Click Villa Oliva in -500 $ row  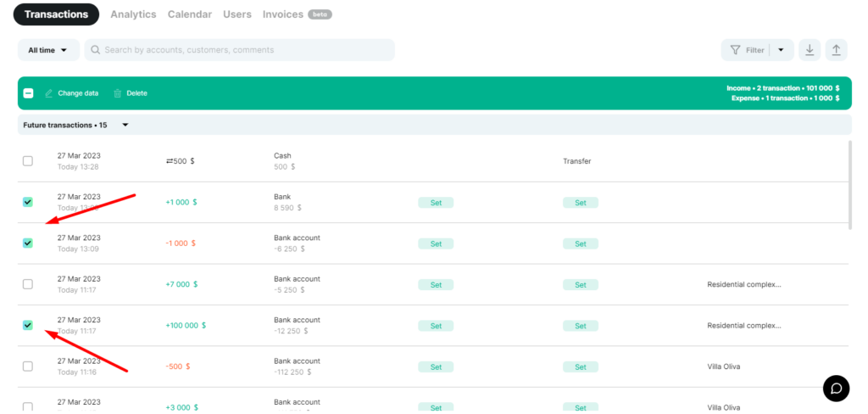coord(724,366)
